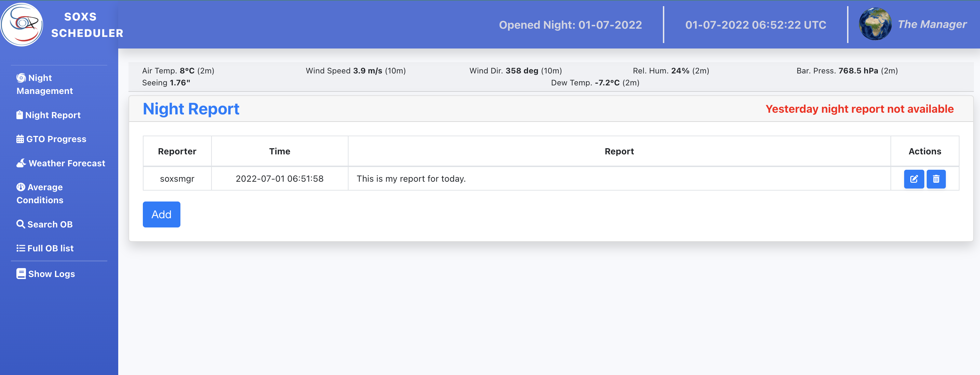980x375 pixels.
Task: Open The Manager user menu
Action: pos(932,24)
